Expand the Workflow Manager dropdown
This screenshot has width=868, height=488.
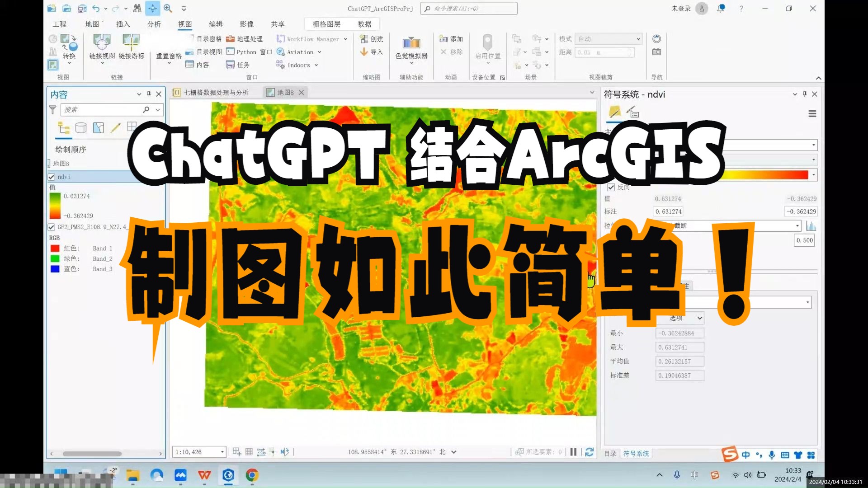(346, 39)
